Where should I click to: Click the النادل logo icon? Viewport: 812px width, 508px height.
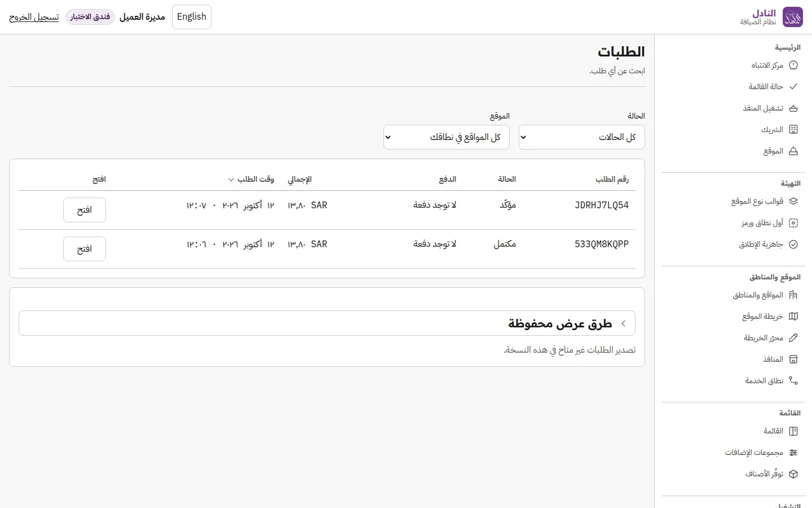[x=793, y=17]
